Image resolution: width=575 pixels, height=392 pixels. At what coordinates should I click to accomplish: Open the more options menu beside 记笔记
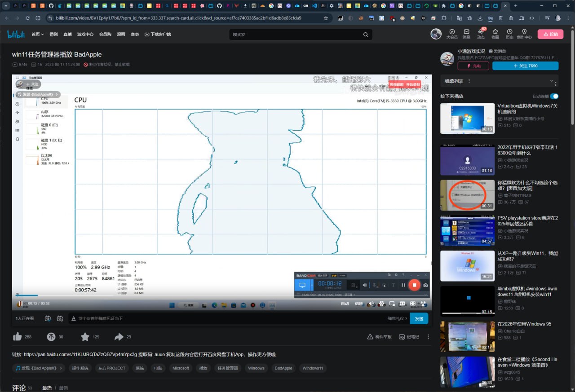[428, 337]
